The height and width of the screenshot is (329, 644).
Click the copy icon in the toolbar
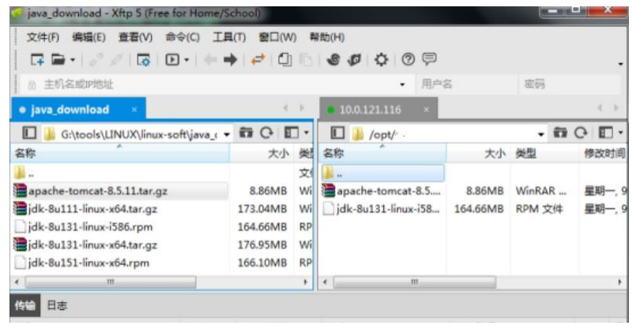click(x=284, y=60)
